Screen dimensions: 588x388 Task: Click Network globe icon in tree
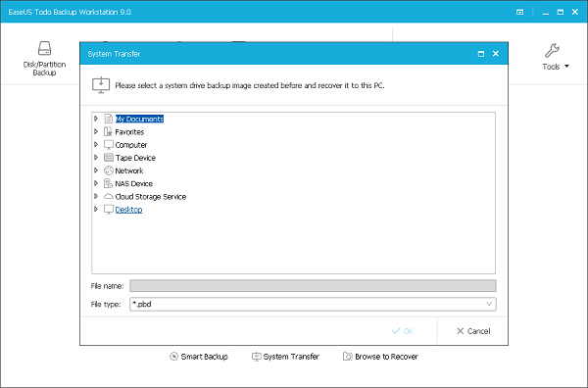[x=109, y=170]
